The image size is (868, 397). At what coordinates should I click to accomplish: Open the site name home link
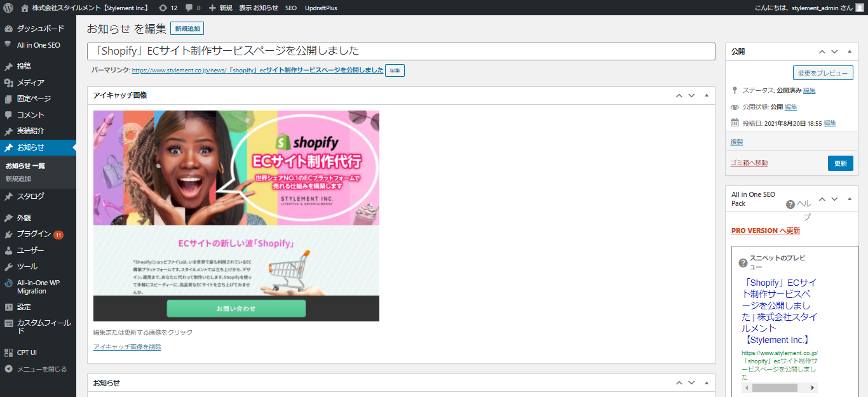85,8
